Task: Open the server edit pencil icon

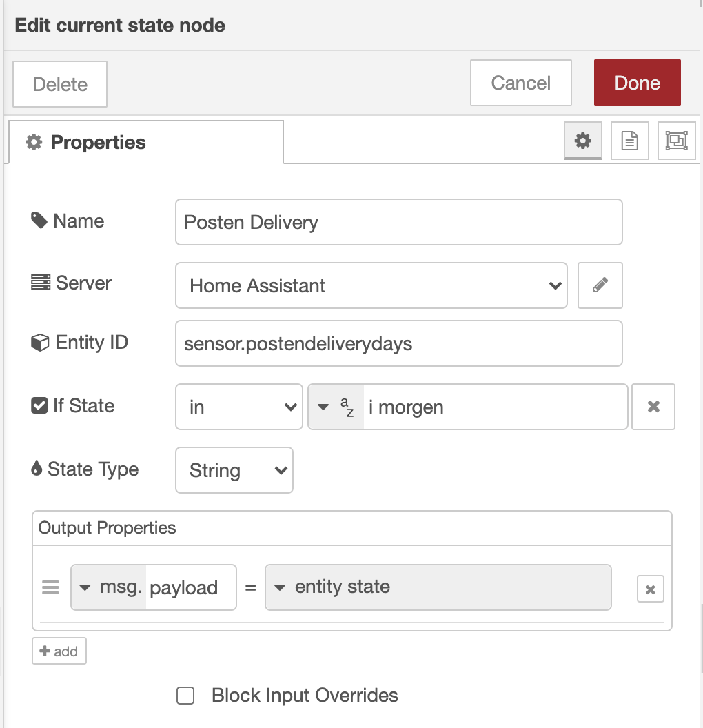Action: coord(600,285)
